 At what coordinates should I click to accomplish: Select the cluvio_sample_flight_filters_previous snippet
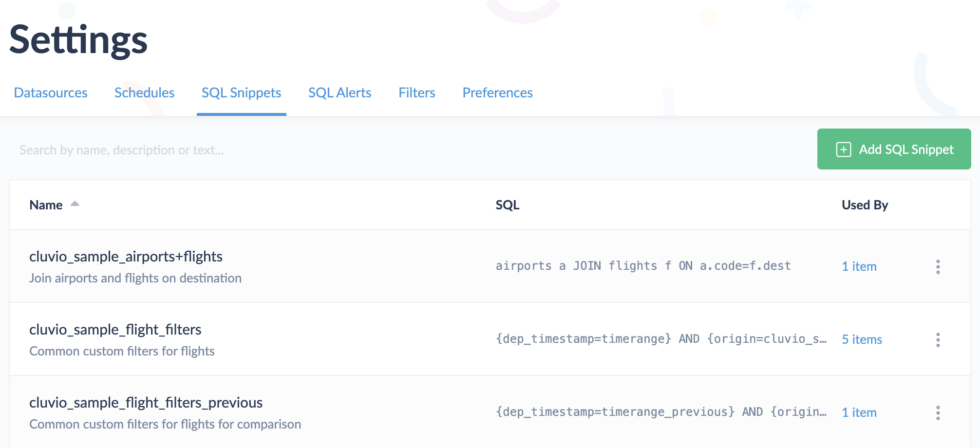tap(146, 403)
